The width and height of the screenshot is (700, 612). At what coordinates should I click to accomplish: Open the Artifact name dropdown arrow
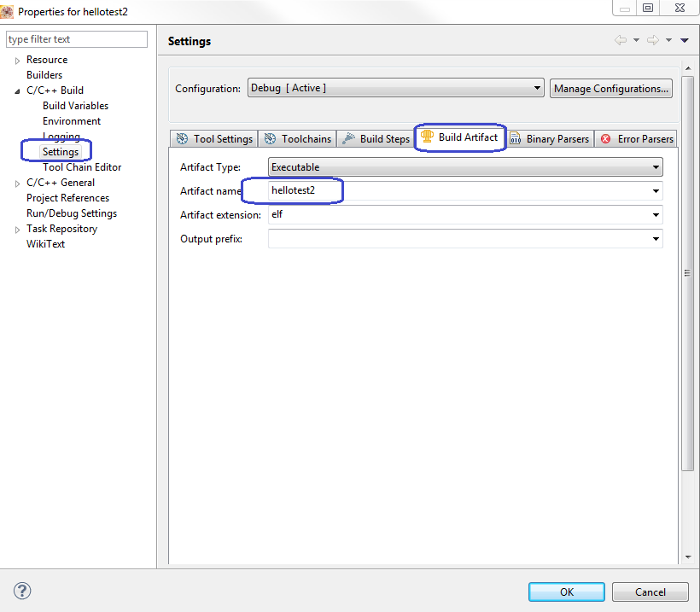[656, 191]
